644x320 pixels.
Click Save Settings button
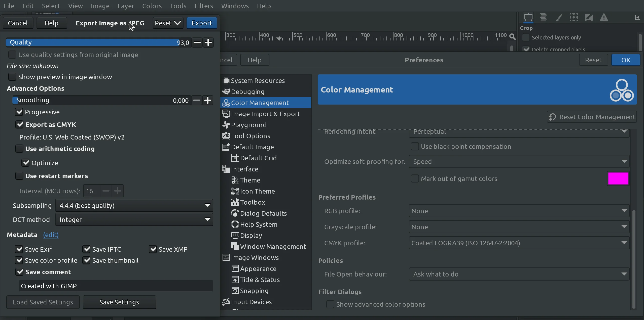coord(119,302)
